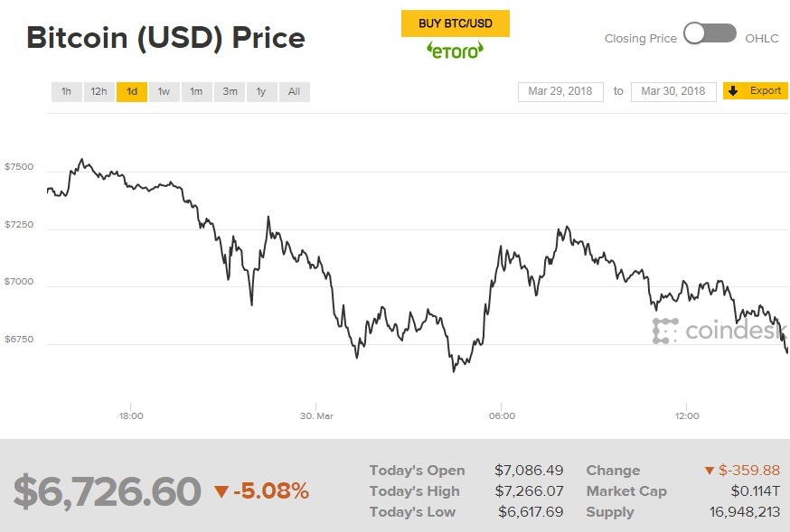Select the 3m chart interval
The height and width of the screenshot is (532, 790).
click(x=230, y=91)
